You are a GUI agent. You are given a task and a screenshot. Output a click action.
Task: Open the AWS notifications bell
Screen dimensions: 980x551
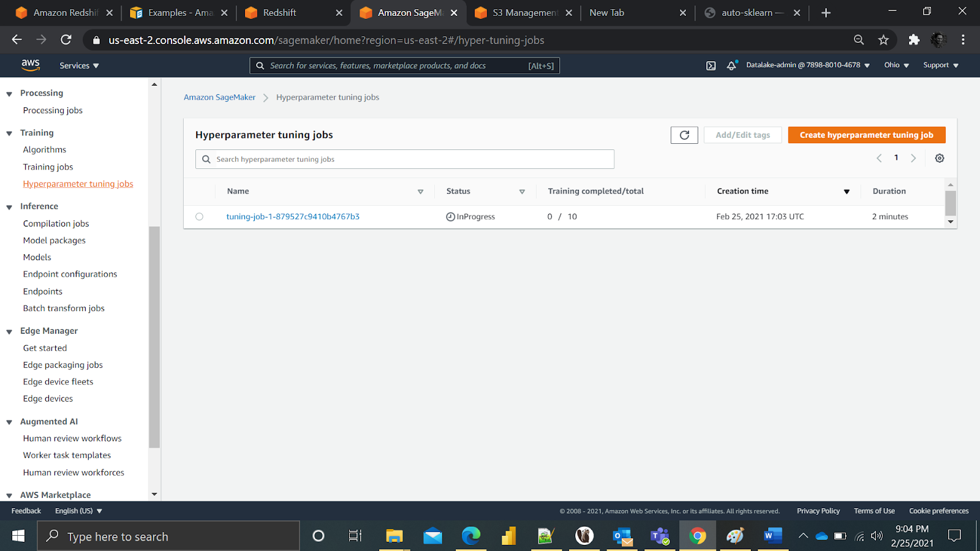tap(732, 66)
